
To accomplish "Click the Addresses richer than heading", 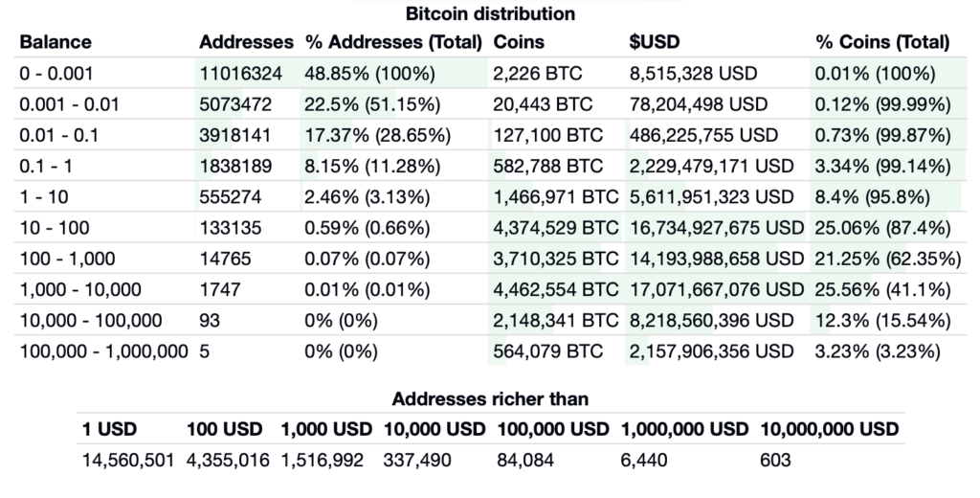I will point(490,398).
